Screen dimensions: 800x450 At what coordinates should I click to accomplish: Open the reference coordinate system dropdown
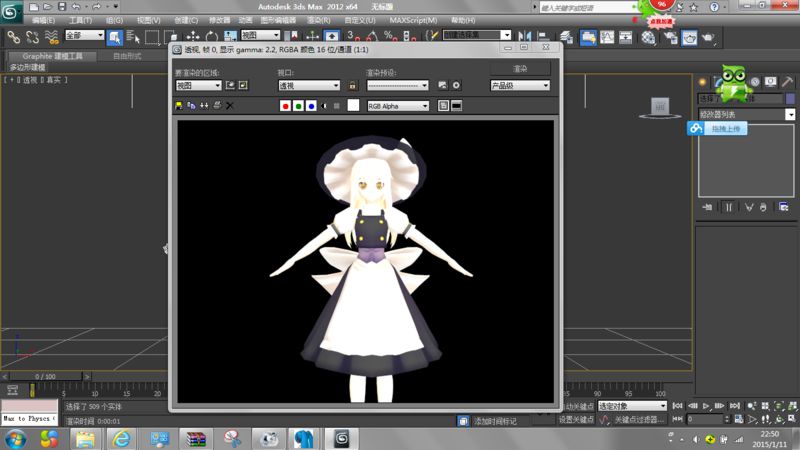(x=260, y=35)
